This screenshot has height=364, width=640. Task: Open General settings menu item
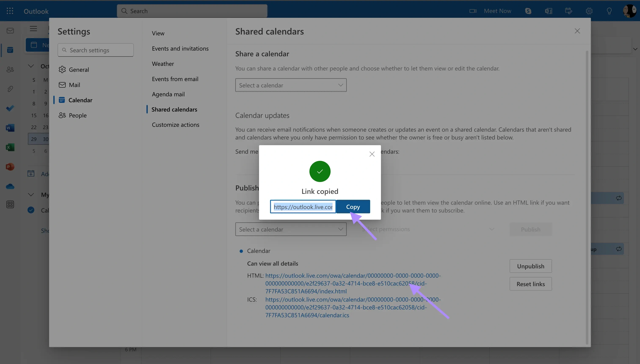(x=79, y=69)
